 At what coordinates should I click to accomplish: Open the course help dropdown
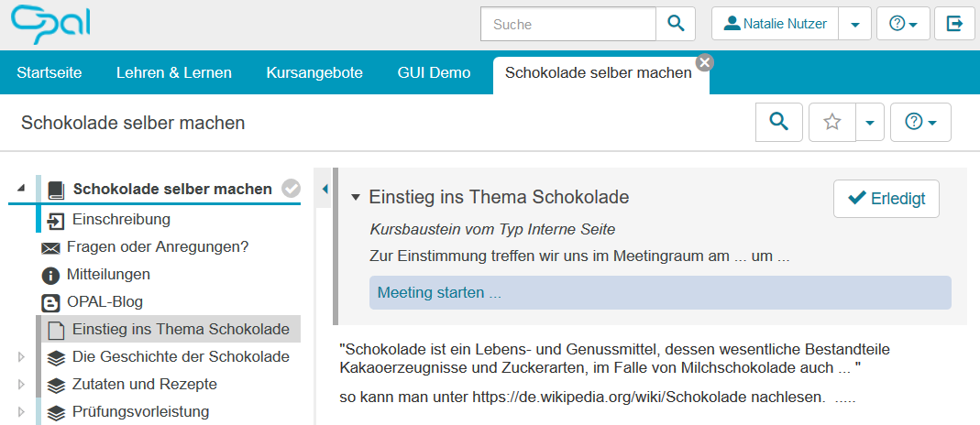(x=920, y=122)
